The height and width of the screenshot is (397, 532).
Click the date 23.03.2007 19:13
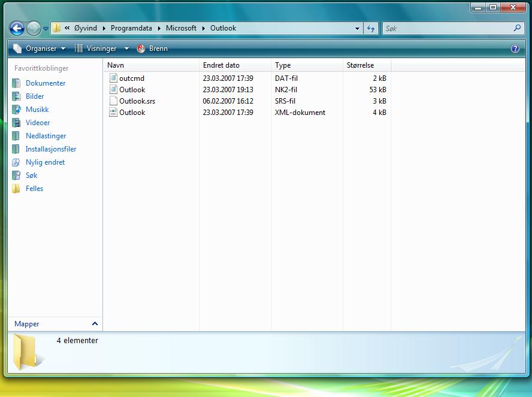pyautogui.click(x=228, y=90)
